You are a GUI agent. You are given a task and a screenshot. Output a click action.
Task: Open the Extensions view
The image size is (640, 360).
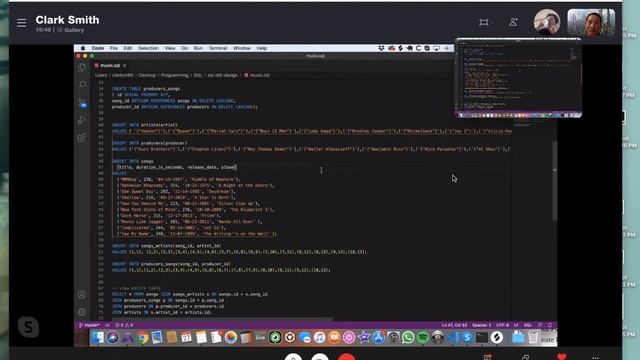click(82, 138)
